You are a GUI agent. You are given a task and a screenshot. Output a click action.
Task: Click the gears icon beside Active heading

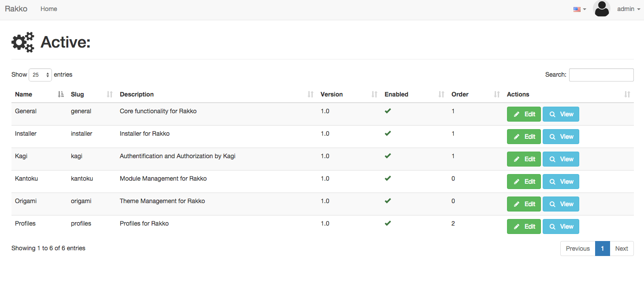[23, 42]
